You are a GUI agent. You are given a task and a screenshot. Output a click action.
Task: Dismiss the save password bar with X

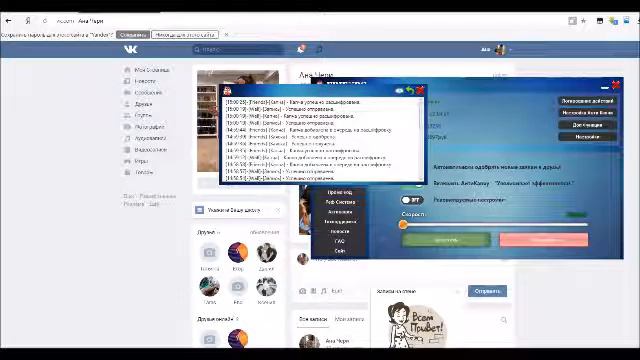click(227, 35)
